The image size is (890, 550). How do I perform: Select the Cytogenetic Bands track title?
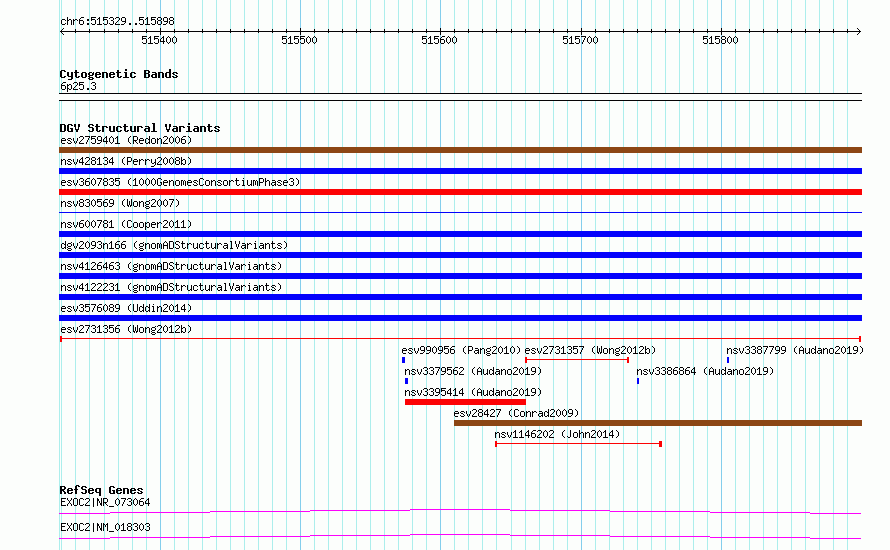click(x=119, y=74)
